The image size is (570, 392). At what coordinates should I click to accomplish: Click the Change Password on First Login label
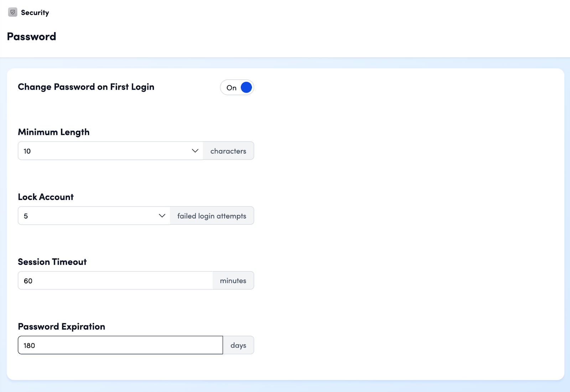pyautogui.click(x=86, y=87)
